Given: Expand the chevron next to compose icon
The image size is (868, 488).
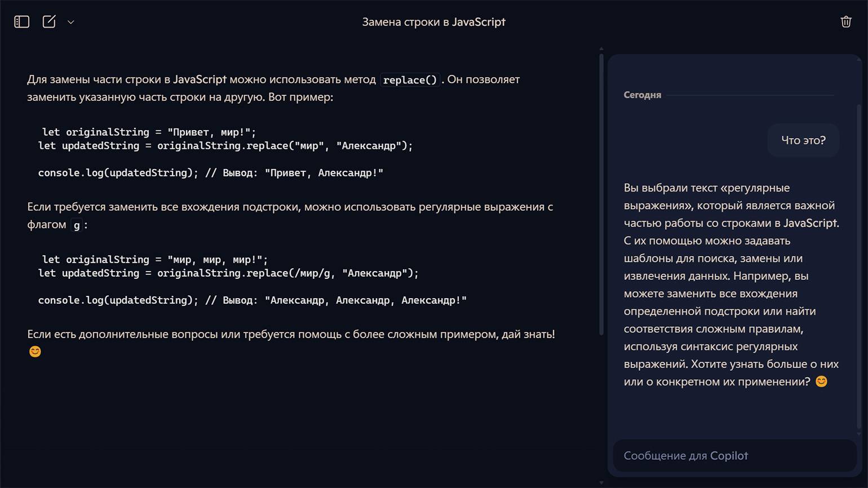Looking at the screenshot, I should click(x=70, y=22).
